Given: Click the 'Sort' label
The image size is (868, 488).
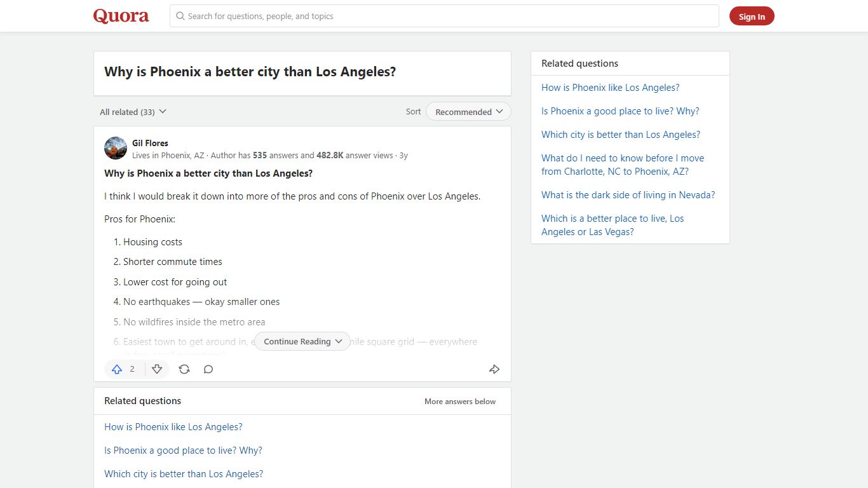Looking at the screenshot, I should click(x=414, y=112).
